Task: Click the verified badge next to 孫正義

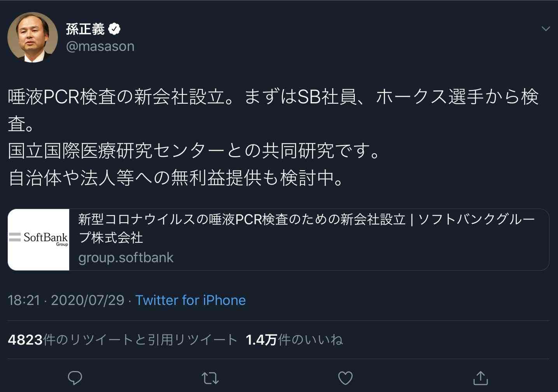Action: (x=114, y=29)
